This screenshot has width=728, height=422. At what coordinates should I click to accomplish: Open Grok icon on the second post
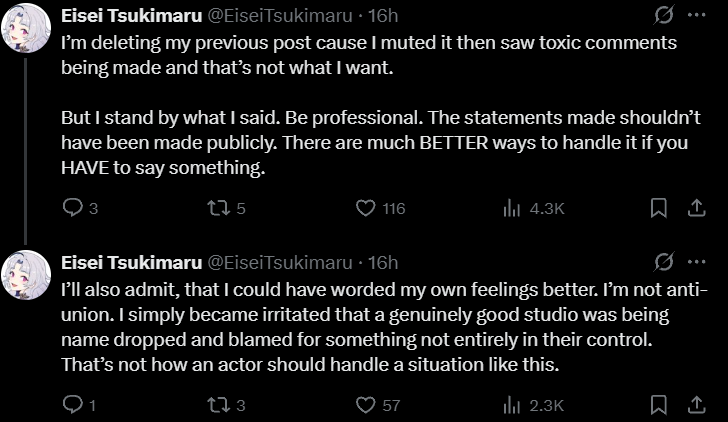[663, 262]
